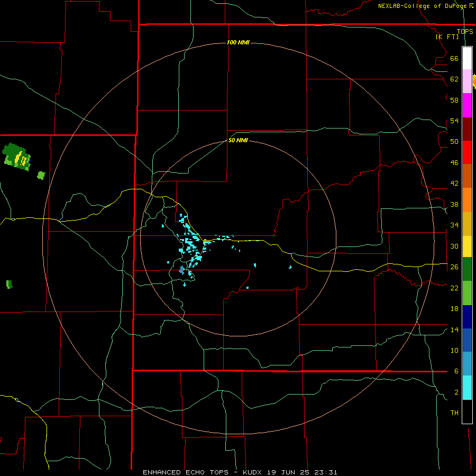Click the '54' legend value
This screenshot has height=476, width=476.
454,121
